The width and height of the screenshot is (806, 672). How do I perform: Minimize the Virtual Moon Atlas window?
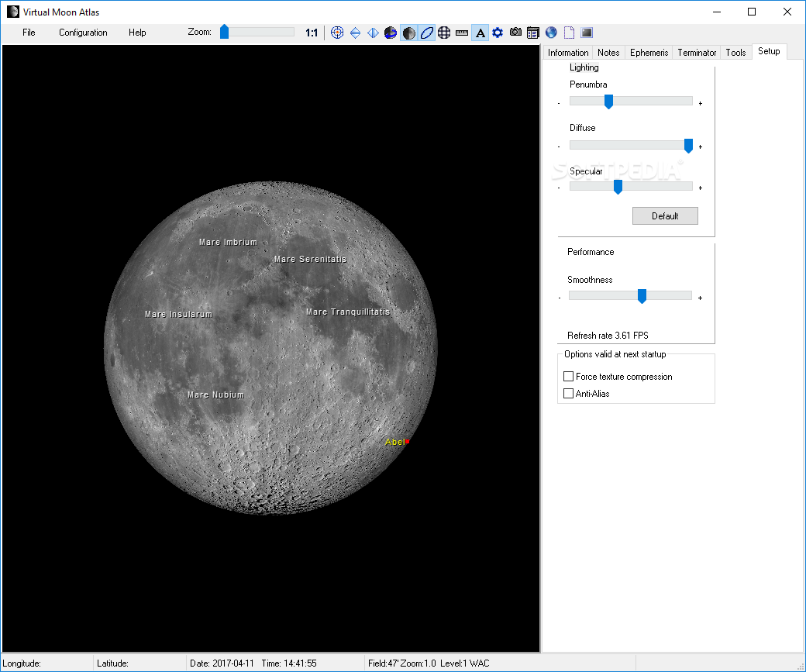coord(717,12)
